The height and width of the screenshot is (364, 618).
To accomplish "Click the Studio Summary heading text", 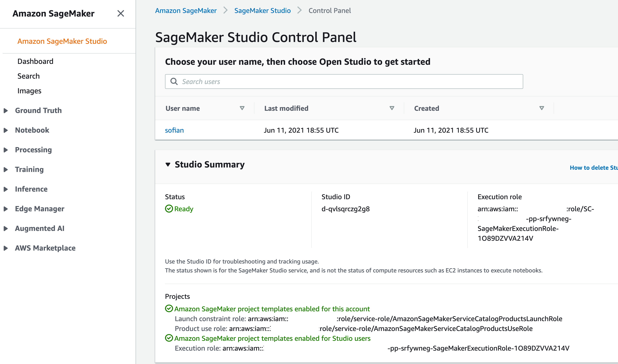I will point(210,164).
